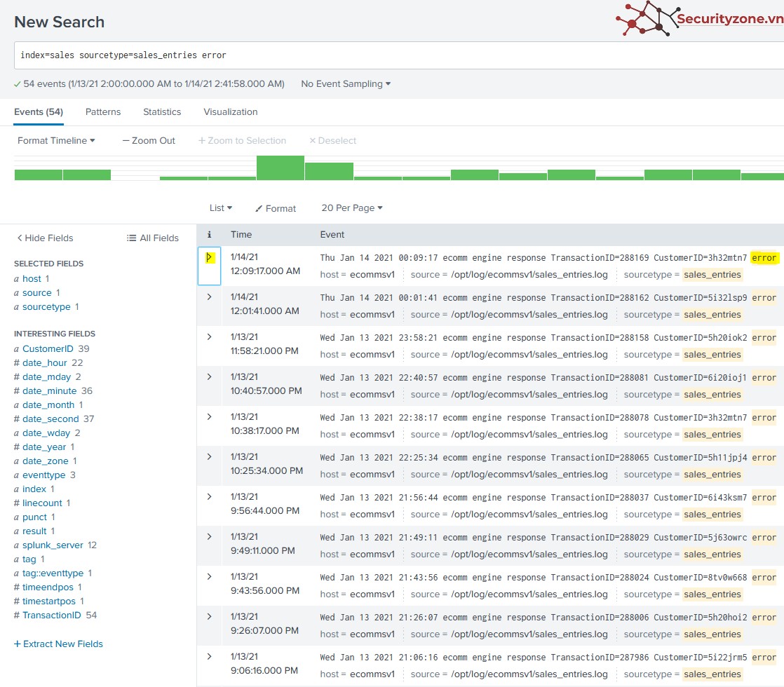
Task: Expand the 10:25:34.000 PM event row
Action: [x=210, y=457]
